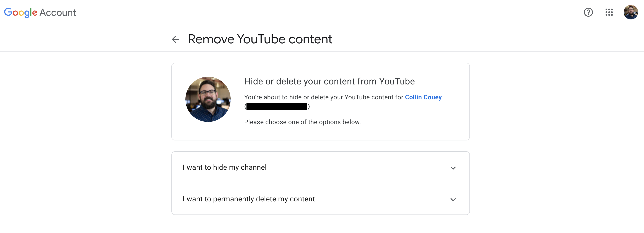Click the Google Account logo
This screenshot has height=233, width=644.
pos(40,12)
